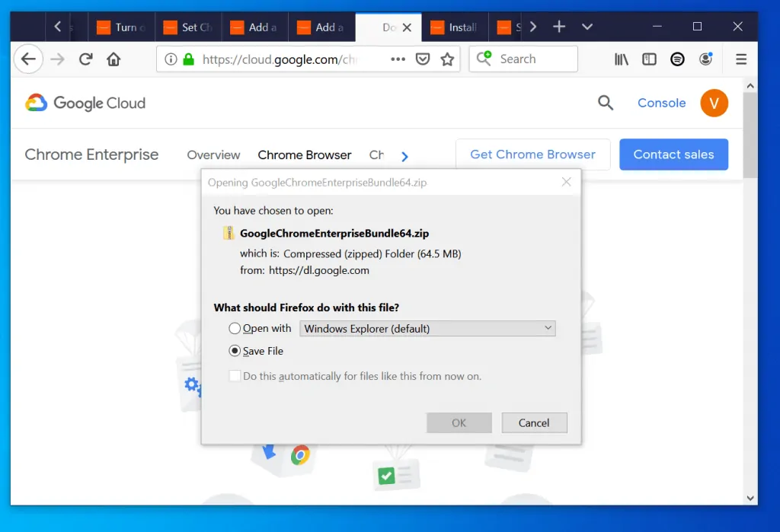780x532 pixels.
Task: Open the Firefox Library panel
Action: tap(621, 59)
